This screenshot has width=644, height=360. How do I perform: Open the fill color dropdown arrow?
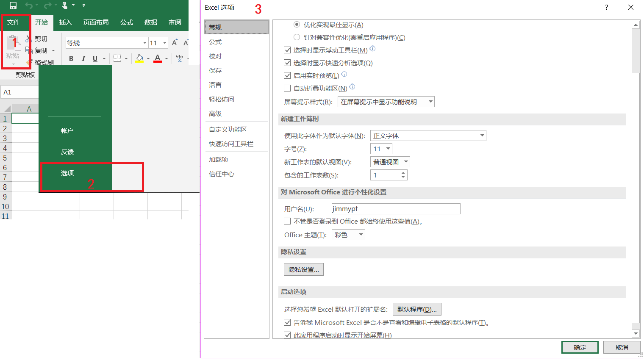click(x=148, y=59)
